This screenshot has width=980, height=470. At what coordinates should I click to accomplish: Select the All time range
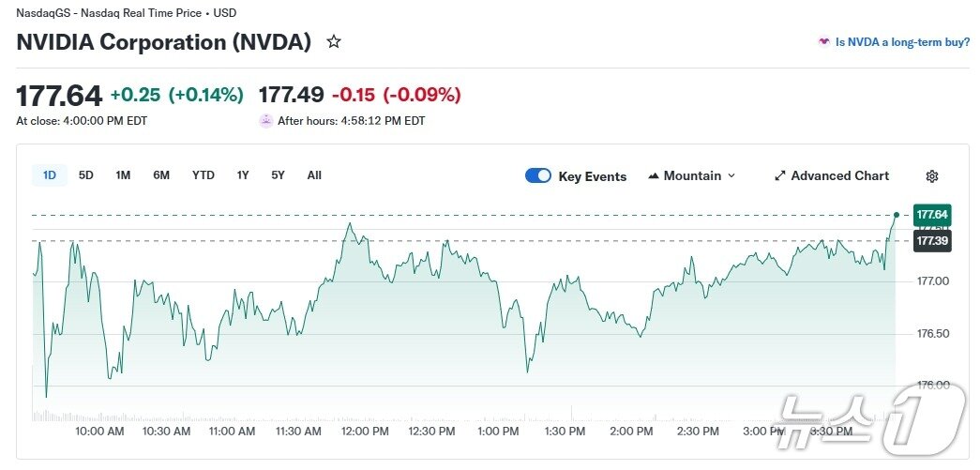pyautogui.click(x=314, y=175)
